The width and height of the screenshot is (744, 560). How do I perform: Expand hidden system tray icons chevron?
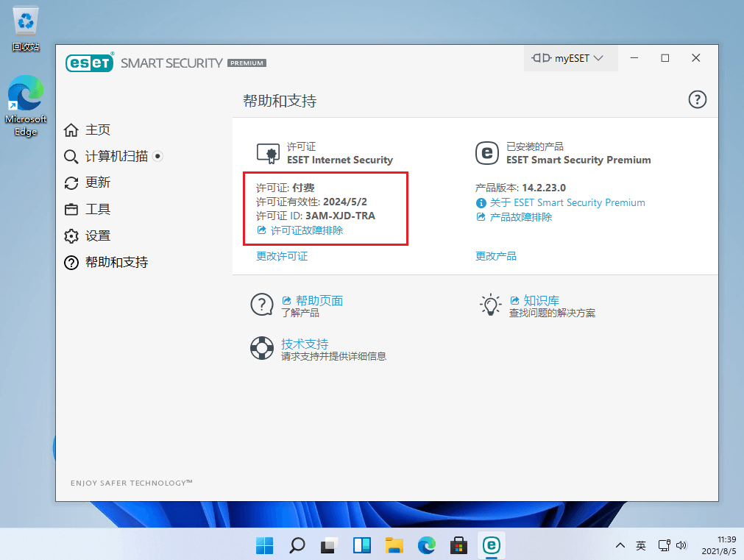tap(620, 545)
